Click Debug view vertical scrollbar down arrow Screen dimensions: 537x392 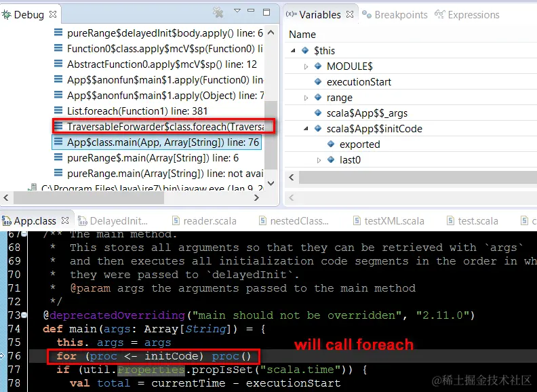coord(271,183)
